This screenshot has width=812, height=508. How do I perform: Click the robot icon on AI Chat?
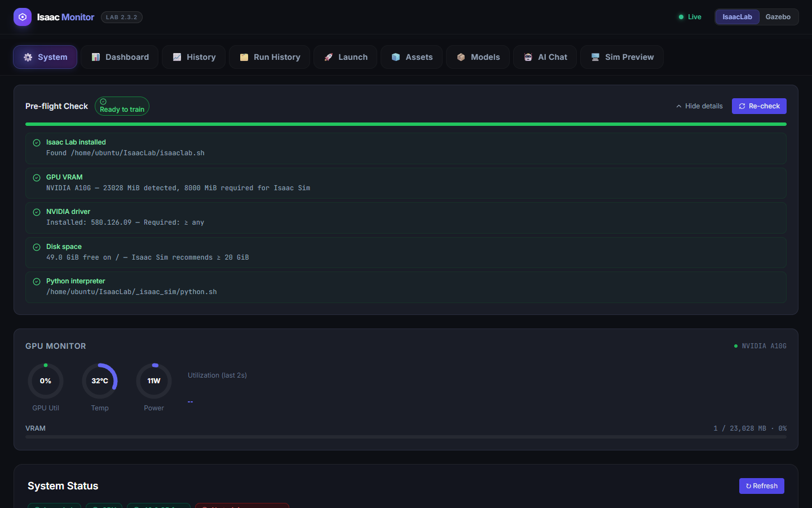tap(528, 57)
